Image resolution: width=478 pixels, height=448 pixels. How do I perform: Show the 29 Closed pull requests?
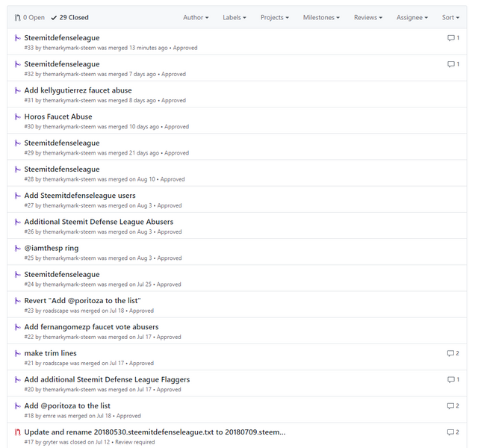pyautogui.click(x=69, y=17)
